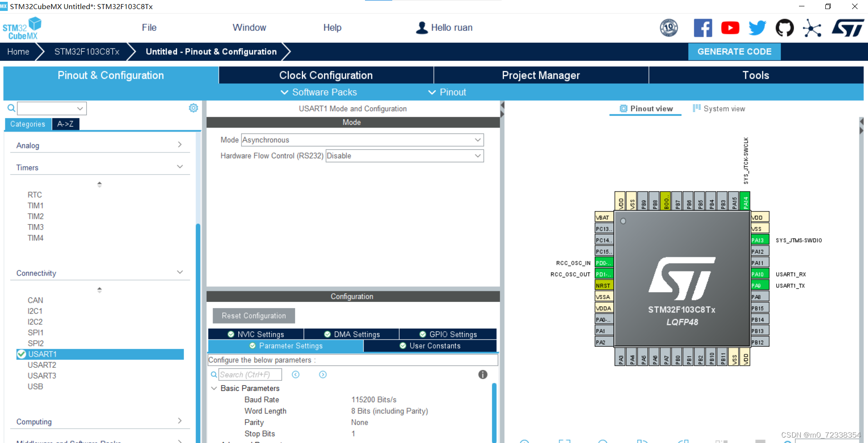Switch to the Project Manager tab
868x443 pixels.
pos(541,75)
